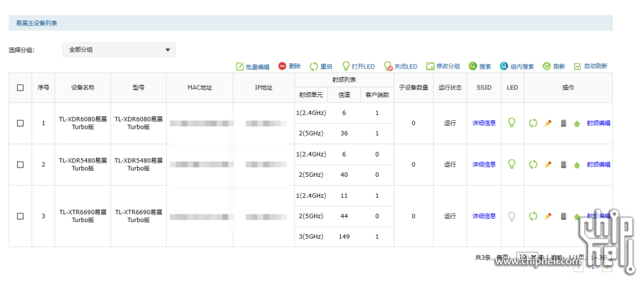Click the refresh (刷新) toolbar button
The image size is (644, 284).
tap(553, 66)
